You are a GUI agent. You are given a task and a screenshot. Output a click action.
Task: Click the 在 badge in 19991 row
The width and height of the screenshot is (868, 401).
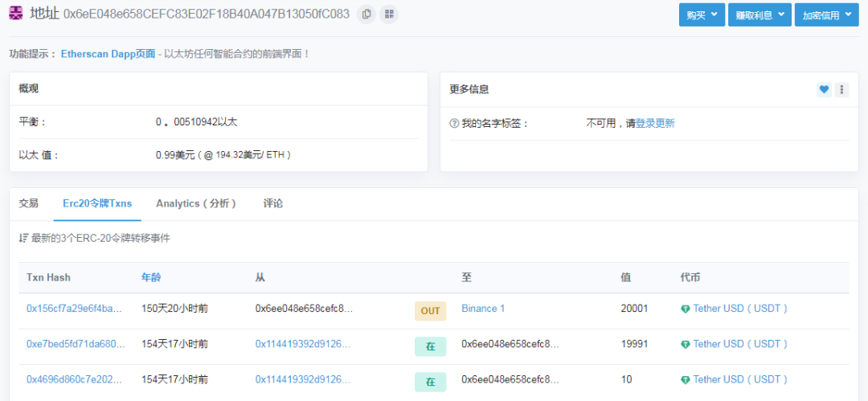coord(430,346)
